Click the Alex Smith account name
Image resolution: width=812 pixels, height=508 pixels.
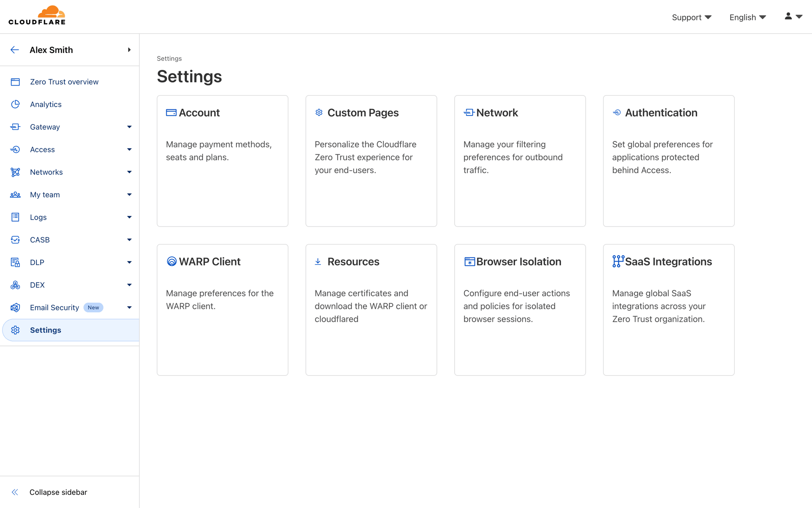51,50
